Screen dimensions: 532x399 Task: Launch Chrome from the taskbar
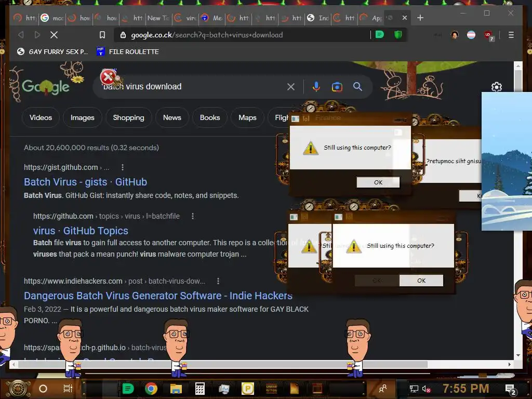pos(151,389)
